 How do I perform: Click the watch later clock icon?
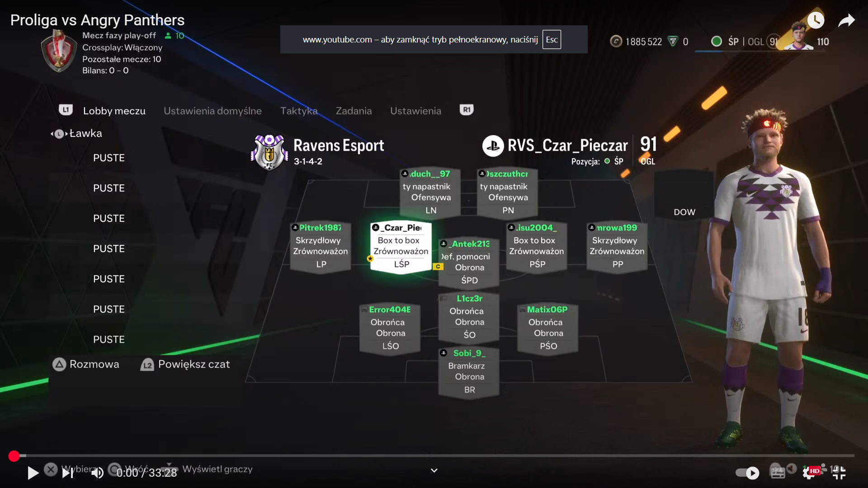pos(816,20)
